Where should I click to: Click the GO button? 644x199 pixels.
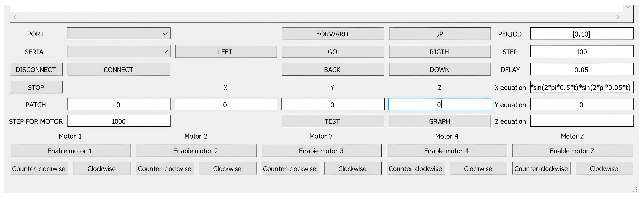333,52
